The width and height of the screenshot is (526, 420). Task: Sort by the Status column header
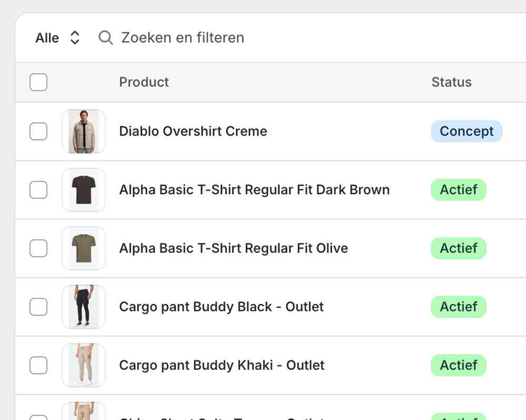click(451, 82)
